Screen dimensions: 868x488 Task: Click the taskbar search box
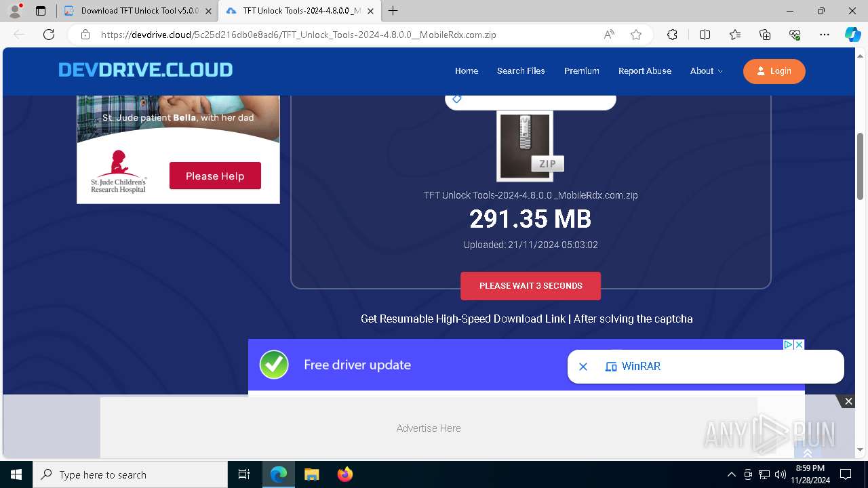click(x=130, y=474)
